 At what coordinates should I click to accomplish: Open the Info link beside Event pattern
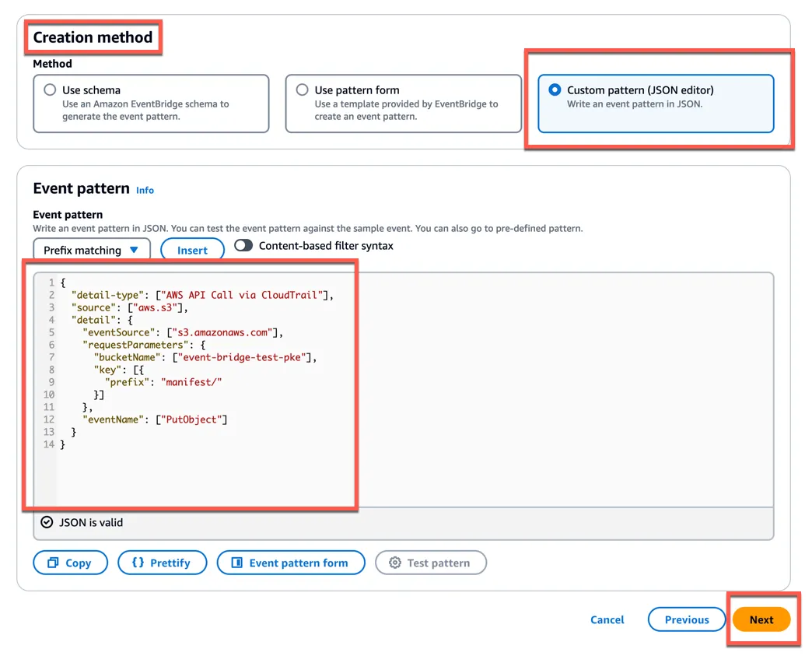(x=145, y=190)
